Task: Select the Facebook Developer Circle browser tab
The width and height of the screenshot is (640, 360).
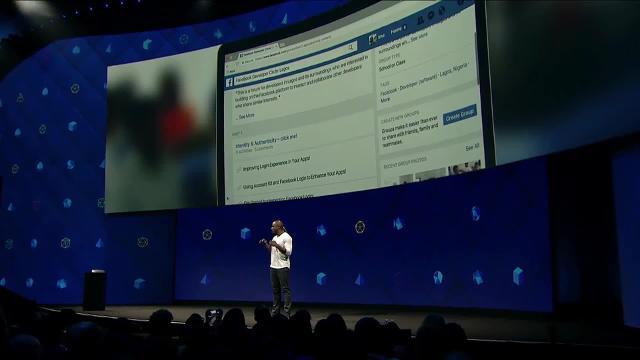Action: (257, 51)
